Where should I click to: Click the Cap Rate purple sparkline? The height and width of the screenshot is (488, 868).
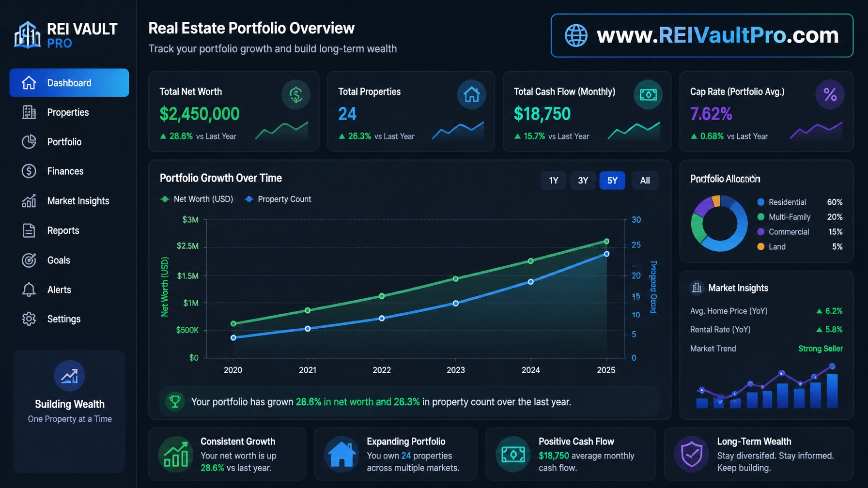point(816,131)
